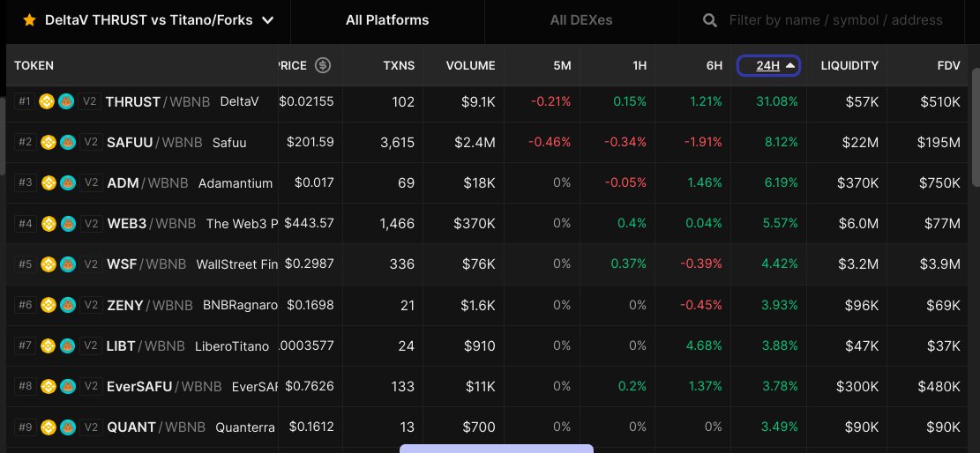Click BNB chain icon in EverSAFU row
Image resolution: width=980 pixels, height=453 pixels.
tap(49, 387)
